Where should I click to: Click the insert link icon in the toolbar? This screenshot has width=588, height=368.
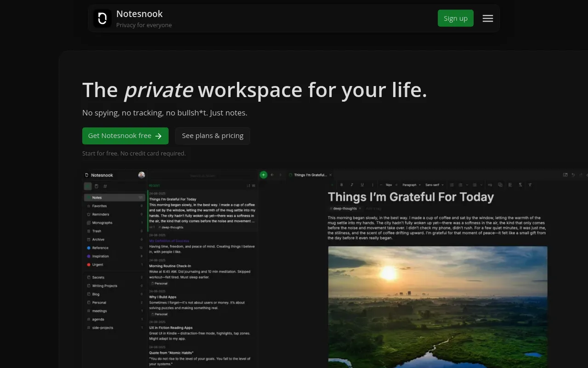[490, 185]
